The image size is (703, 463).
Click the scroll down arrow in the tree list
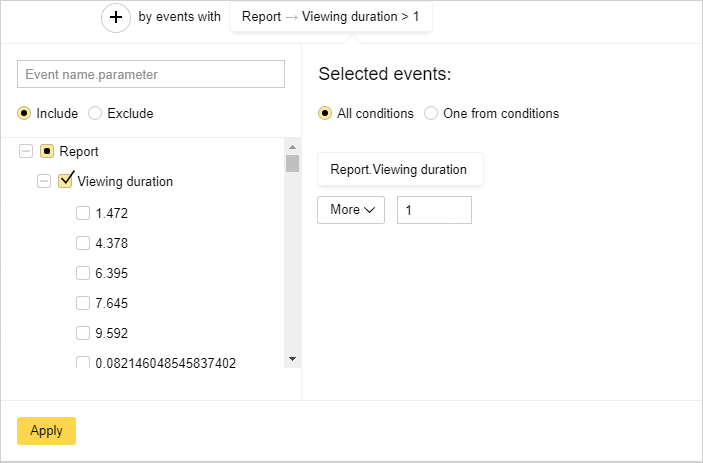pos(292,358)
